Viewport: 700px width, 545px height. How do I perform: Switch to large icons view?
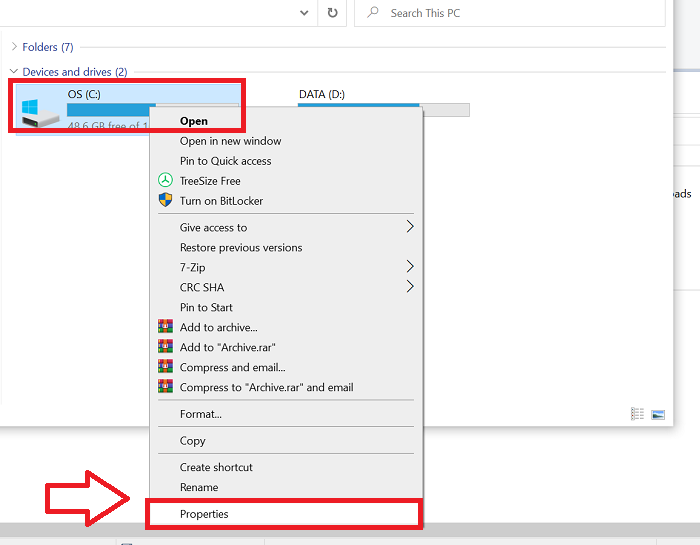point(658,414)
